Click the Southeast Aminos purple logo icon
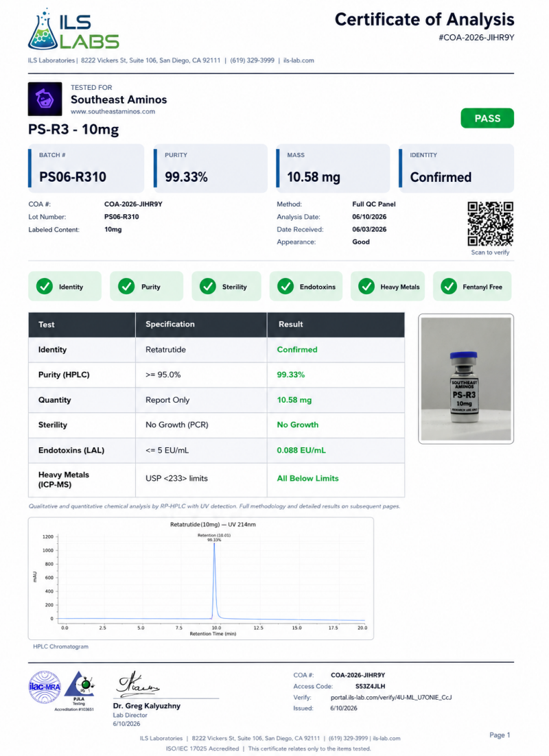Screen dimensions: 549x756 (45, 99)
